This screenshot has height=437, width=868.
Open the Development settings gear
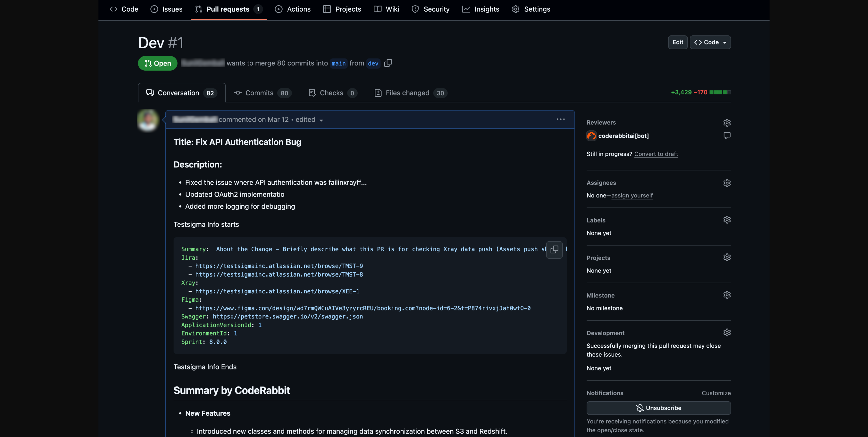(727, 333)
